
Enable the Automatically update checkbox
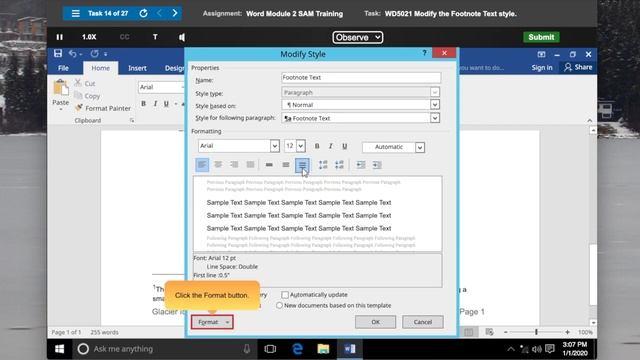(285, 295)
